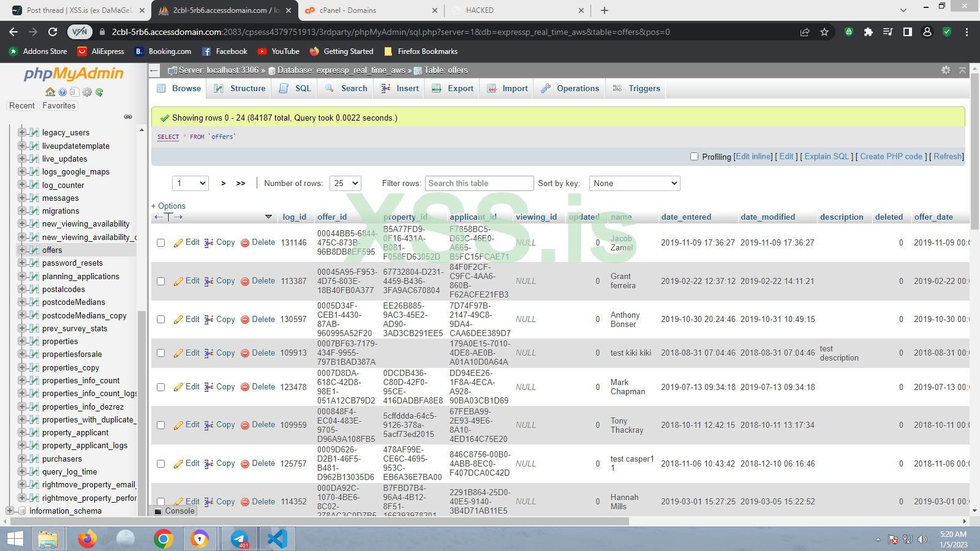The image size is (980, 551).
Task: Open the Import tab
Action: click(x=507, y=89)
